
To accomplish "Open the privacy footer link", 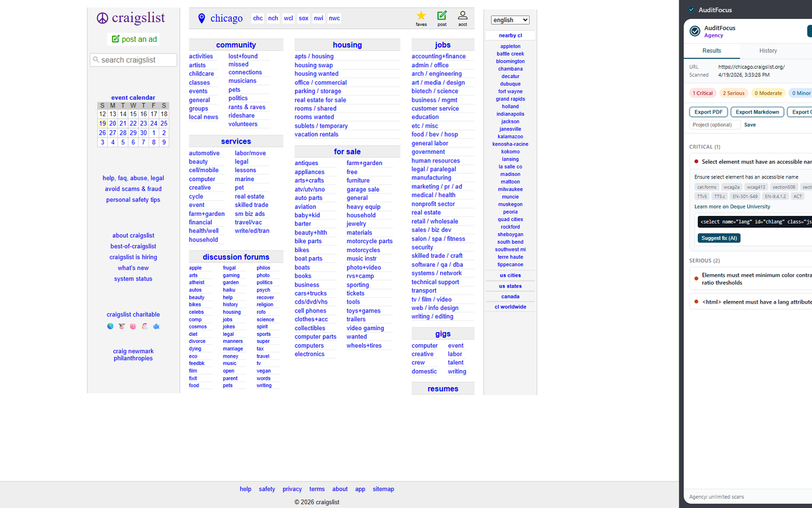I will pyautogui.click(x=292, y=490).
